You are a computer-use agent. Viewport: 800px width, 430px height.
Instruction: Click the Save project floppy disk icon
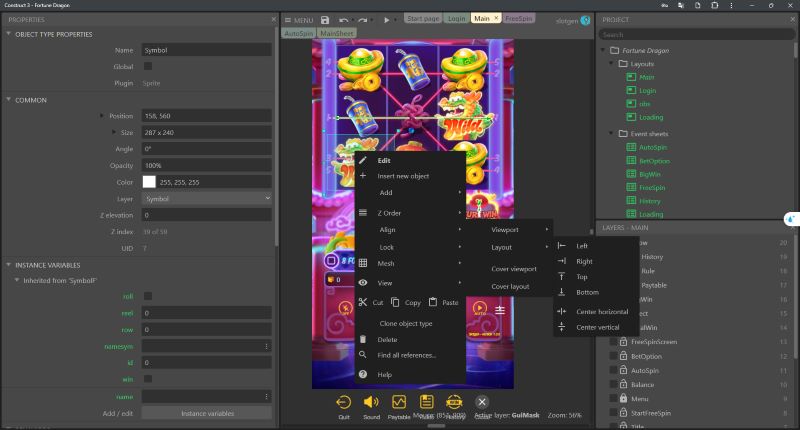click(x=325, y=20)
